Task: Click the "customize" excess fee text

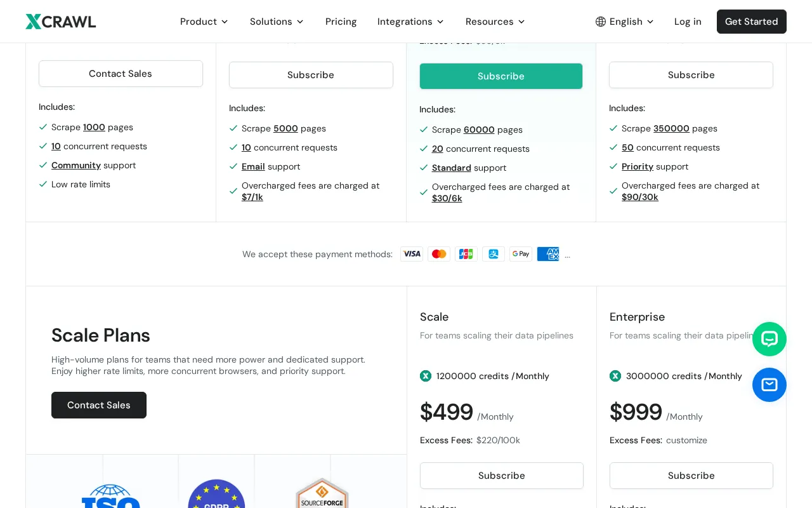Action: tap(686, 440)
